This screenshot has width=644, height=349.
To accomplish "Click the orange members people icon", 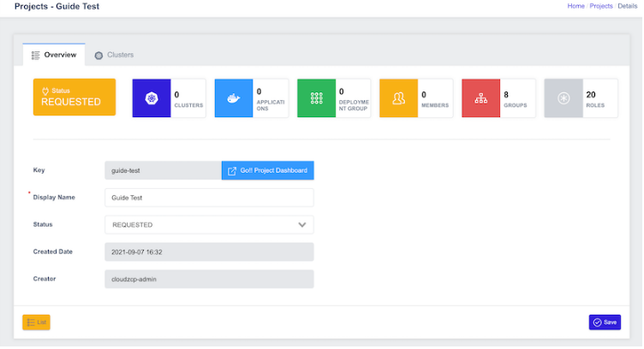I will (398, 98).
